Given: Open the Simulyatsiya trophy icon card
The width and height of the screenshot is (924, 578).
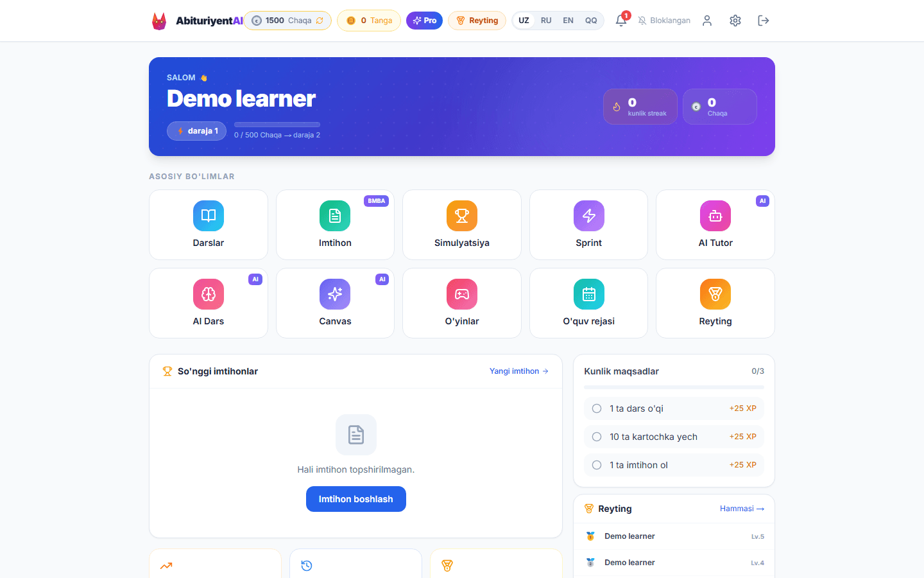Looking at the screenshot, I should click(x=462, y=225).
